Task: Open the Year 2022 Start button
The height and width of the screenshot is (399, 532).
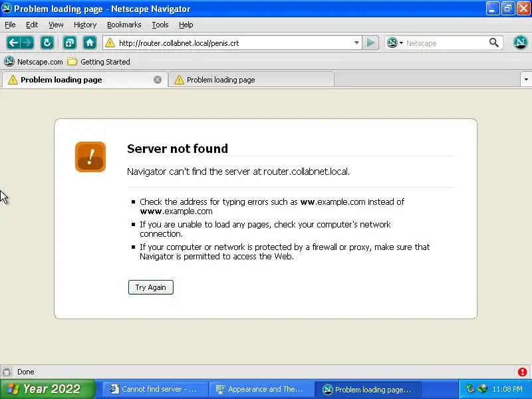Action: [x=47, y=389]
